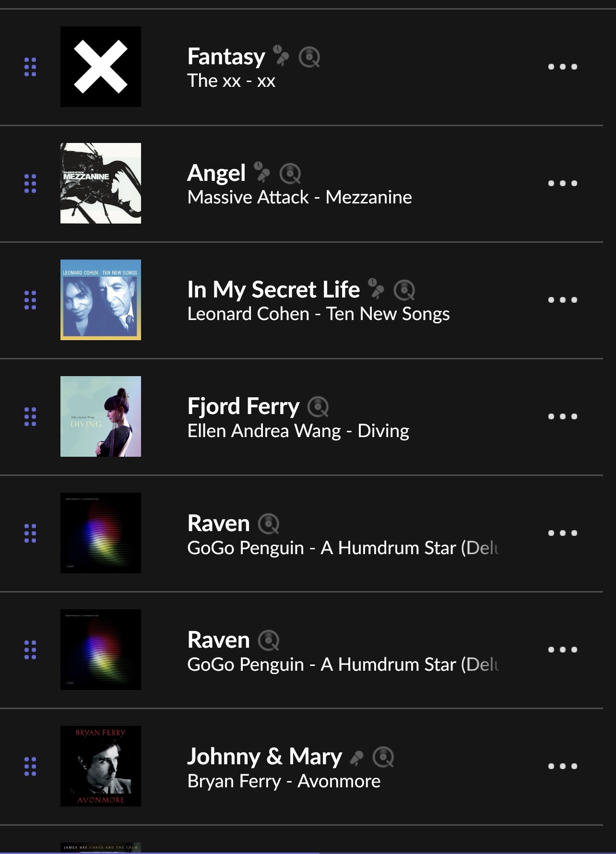Click the radio disc icon beside Fantasy

click(309, 57)
